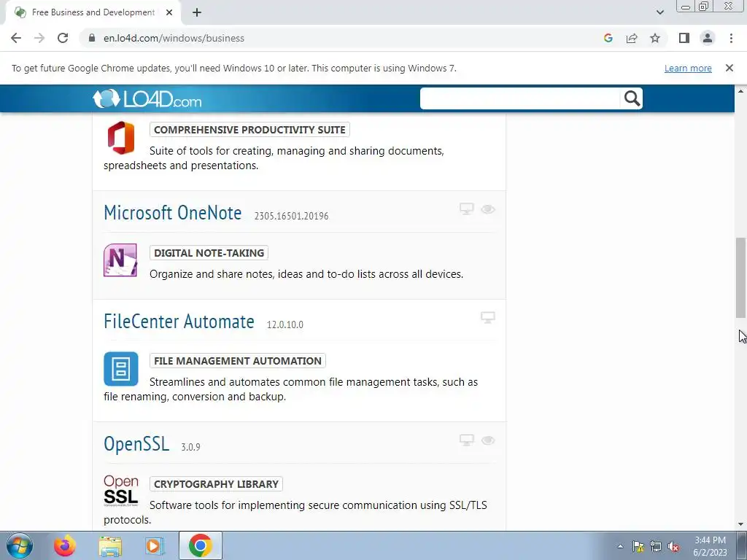Expand the tab search chevron
This screenshot has height=560, width=747.
(x=659, y=13)
